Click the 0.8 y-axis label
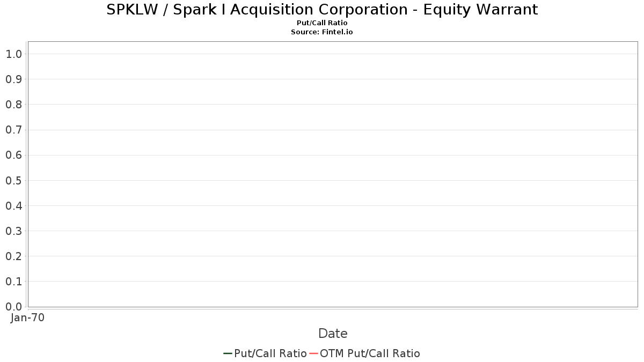 [x=14, y=105]
